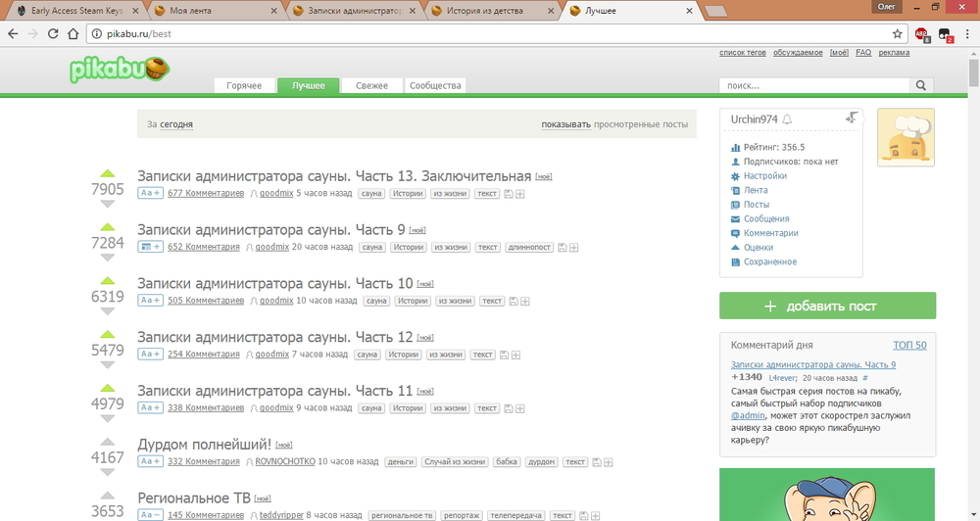Bookmark this page with the star icon
The width and height of the screenshot is (980, 521).
tap(897, 33)
